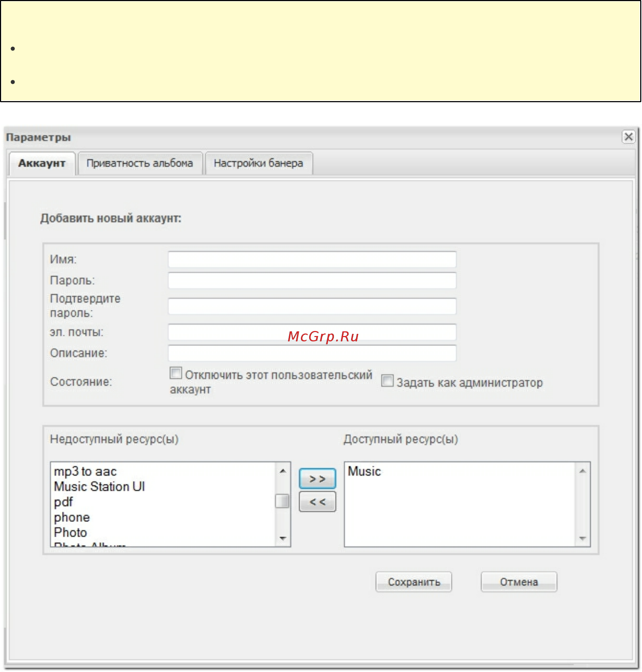Enable Отключить этот пользовательский аккаунт checkbox
The height and width of the screenshot is (672, 642).
(x=176, y=373)
